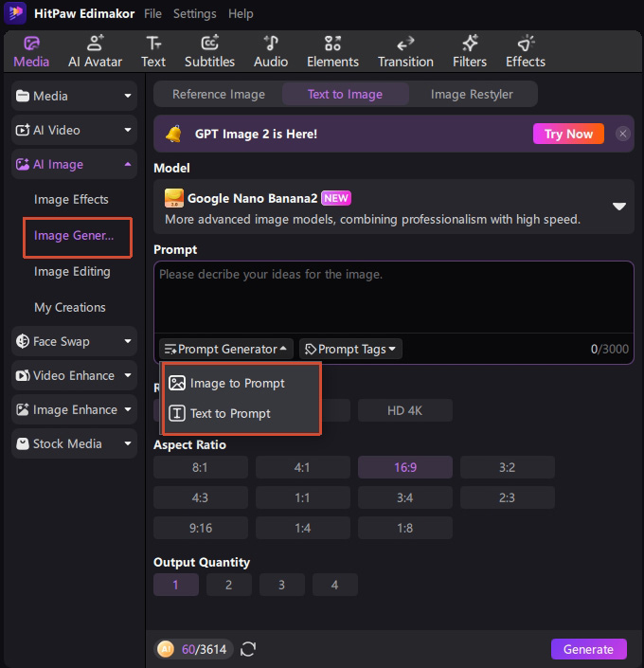644x668 pixels.
Task: Set output quantity to 3
Action: click(x=281, y=585)
